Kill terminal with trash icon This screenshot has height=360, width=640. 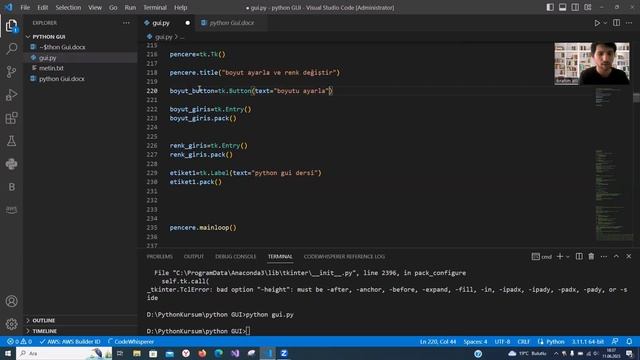coord(591,256)
